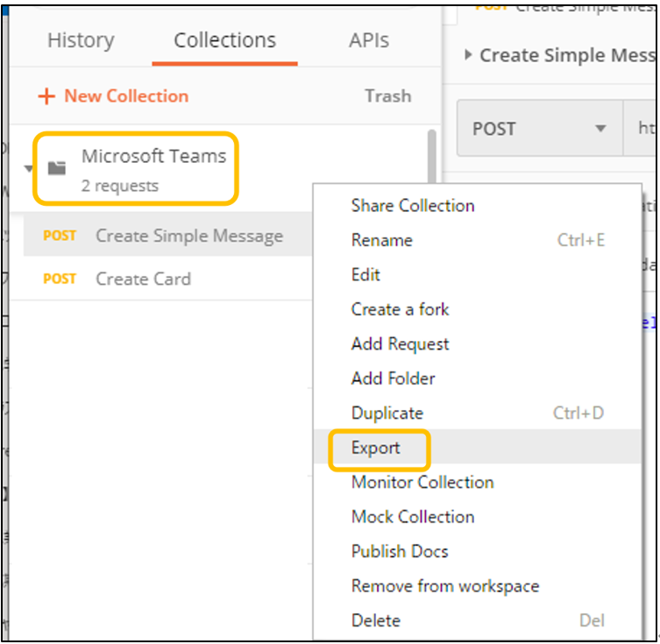Screen dimensions: 660x644
Task: Open the History tab
Action: tap(81, 41)
